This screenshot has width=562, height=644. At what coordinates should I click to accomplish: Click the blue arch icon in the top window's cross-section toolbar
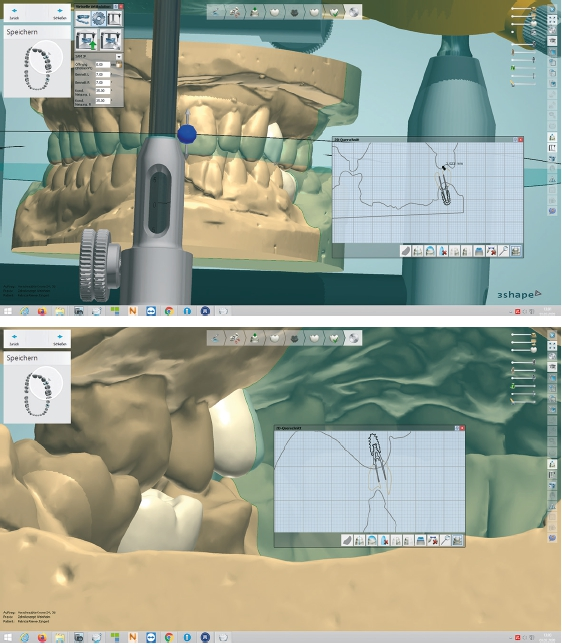click(x=430, y=251)
